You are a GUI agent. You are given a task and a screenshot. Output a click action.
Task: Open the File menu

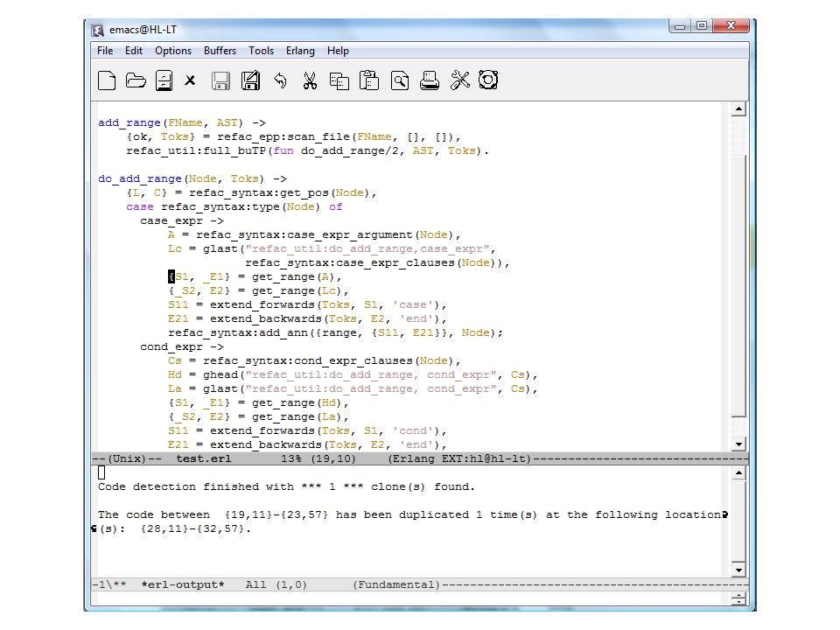105,51
